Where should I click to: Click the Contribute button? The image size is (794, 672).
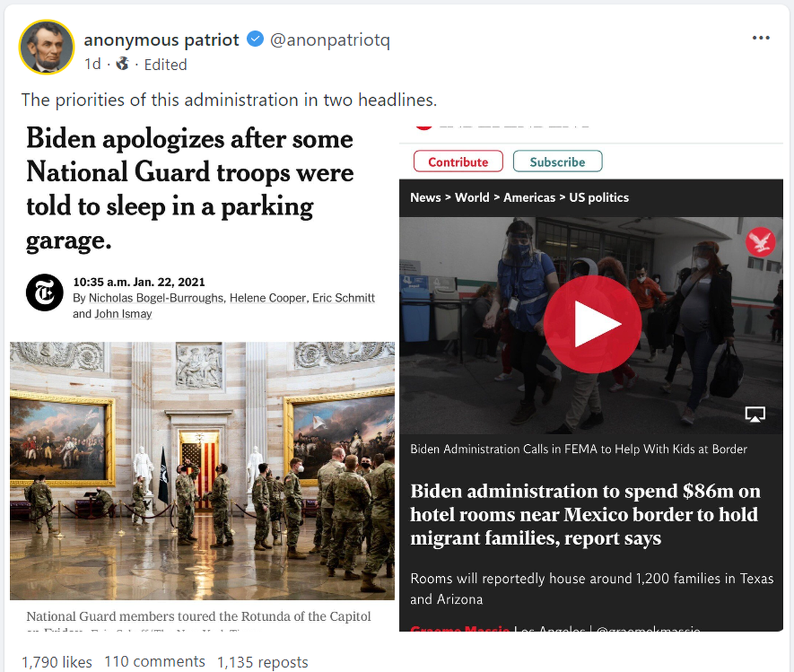[458, 162]
